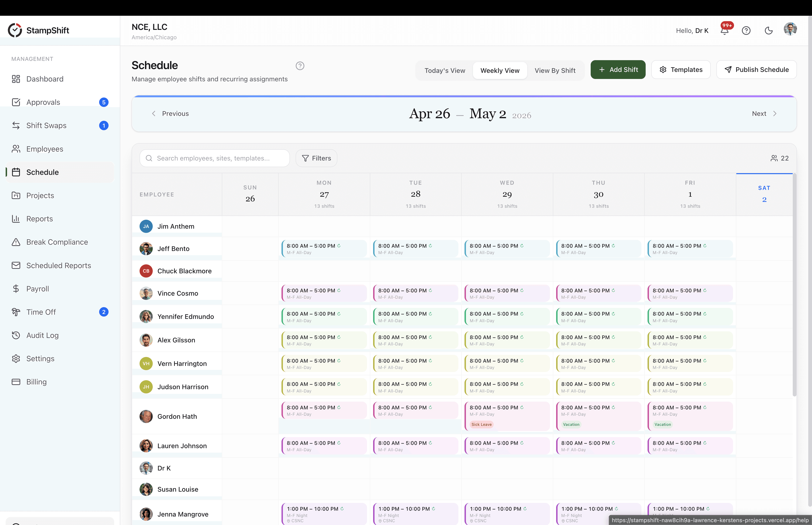Click the Projects sidebar icon
The image size is (812, 525).
pyautogui.click(x=16, y=195)
